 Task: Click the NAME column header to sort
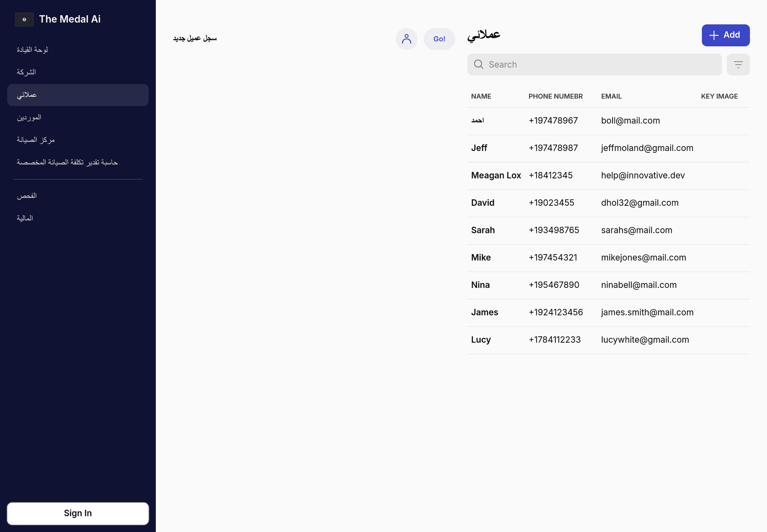click(481, 95)
